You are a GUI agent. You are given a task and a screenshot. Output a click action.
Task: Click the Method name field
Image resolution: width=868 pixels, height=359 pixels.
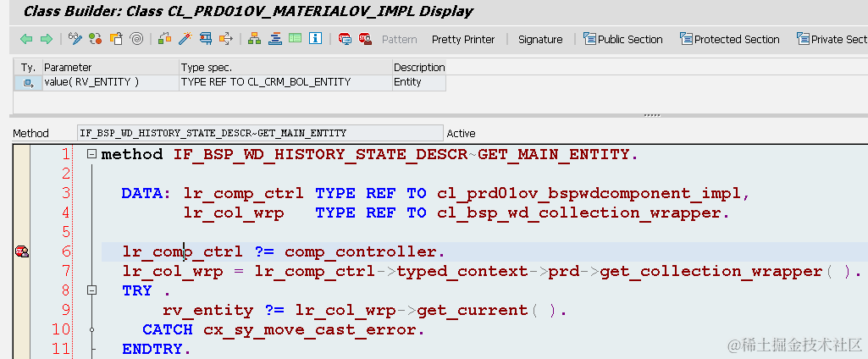click(260, 133)
